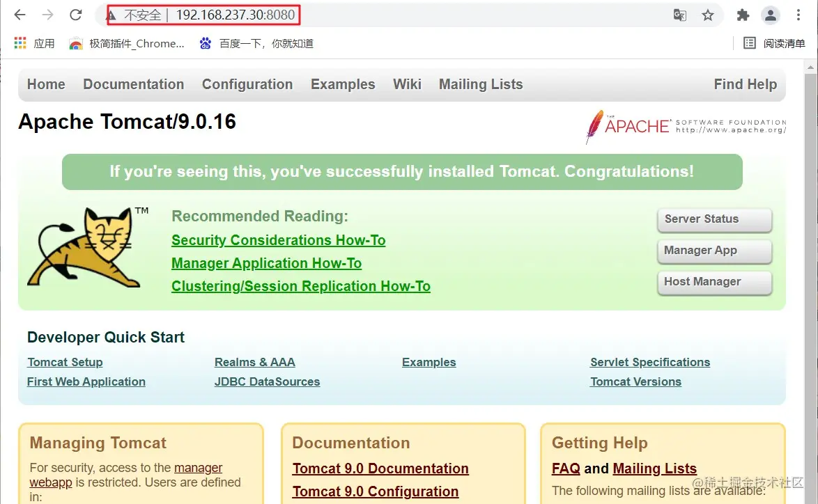This screenshot has width=818, height=504.
Task: Bookmark this page with the star icon
Action: (707, 15)
